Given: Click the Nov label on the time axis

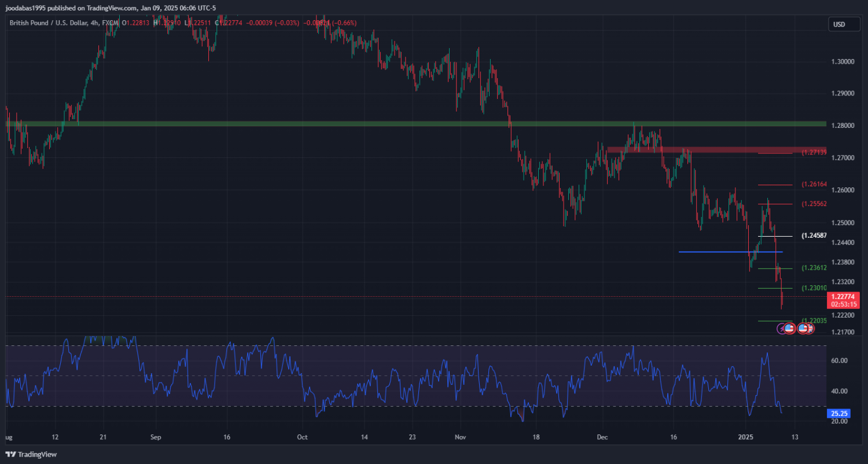Looking at the screenshot, I should pos(460,437).
